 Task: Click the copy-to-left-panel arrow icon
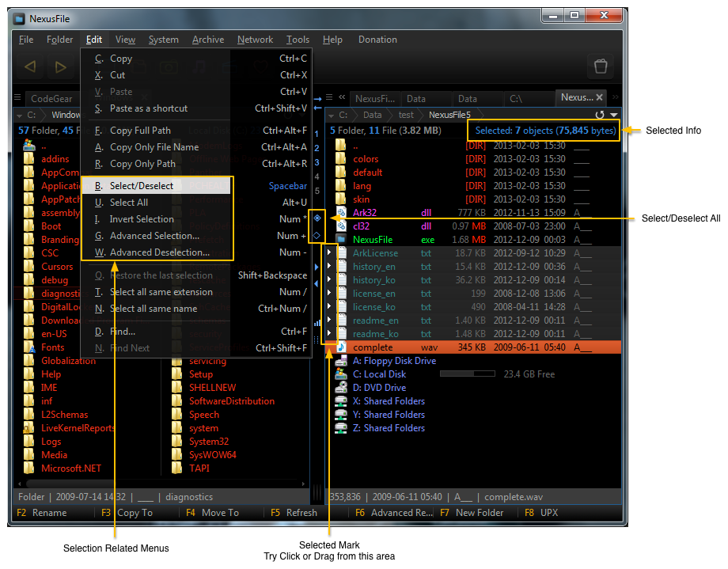(x=317, y=108)
